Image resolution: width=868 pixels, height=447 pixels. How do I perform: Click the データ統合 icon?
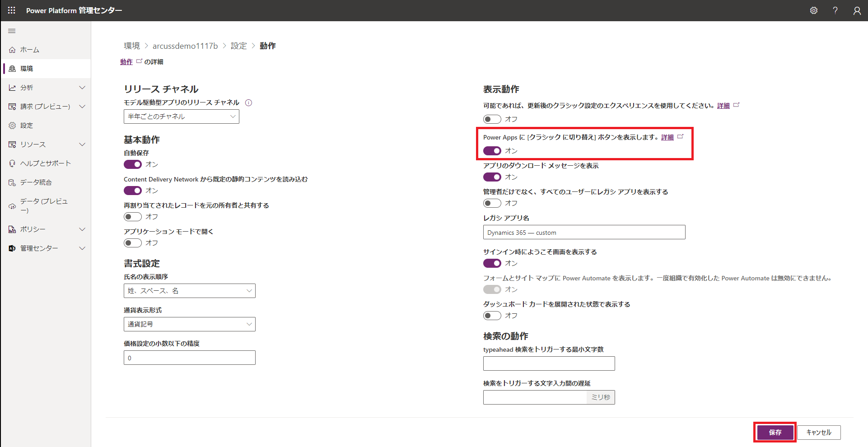click(12, 182)
